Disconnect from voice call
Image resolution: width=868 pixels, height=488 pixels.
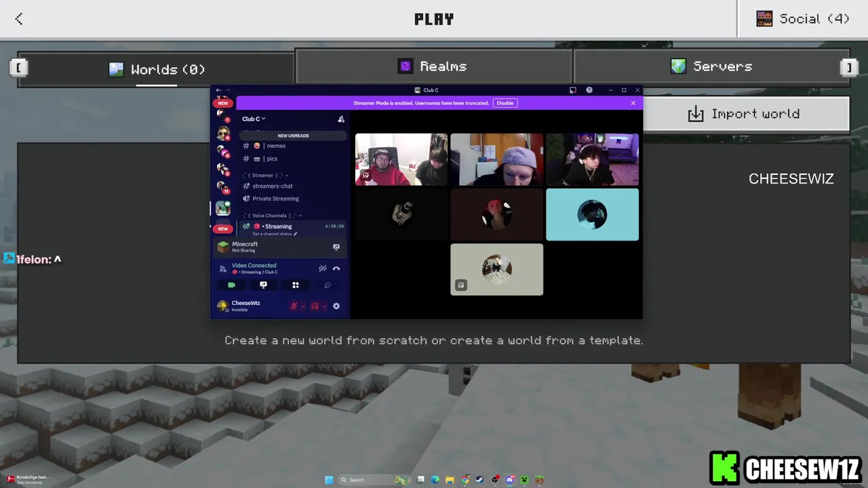pyautogui.click(x=336, y=268)
